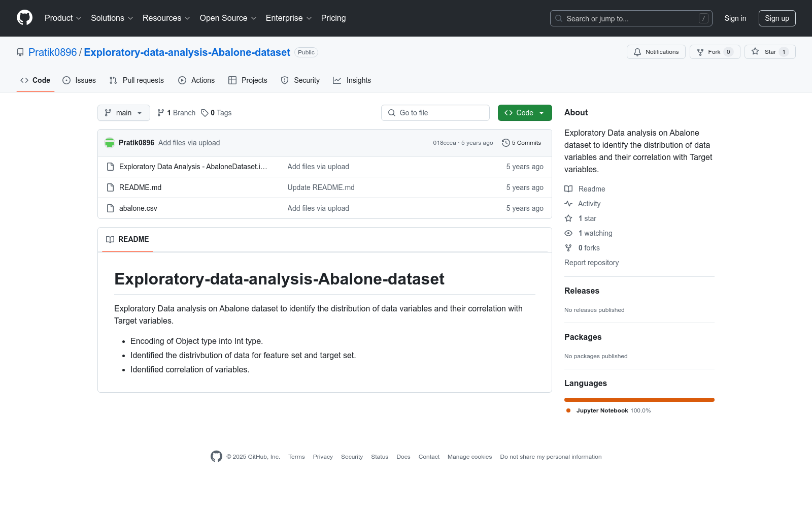This screenshot has width=812, height=508.
Task: Open the README.md file link
Action: point(140,187)
